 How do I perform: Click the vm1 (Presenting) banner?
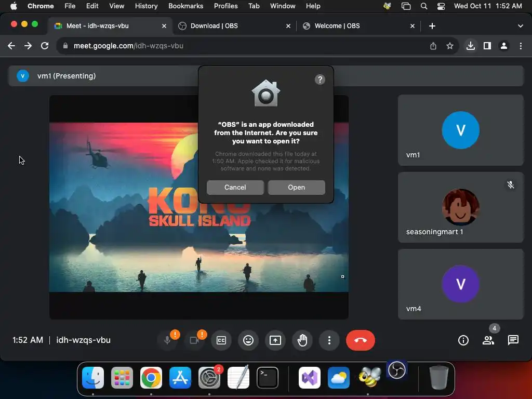pyautogui.click(x=265, y=76)
